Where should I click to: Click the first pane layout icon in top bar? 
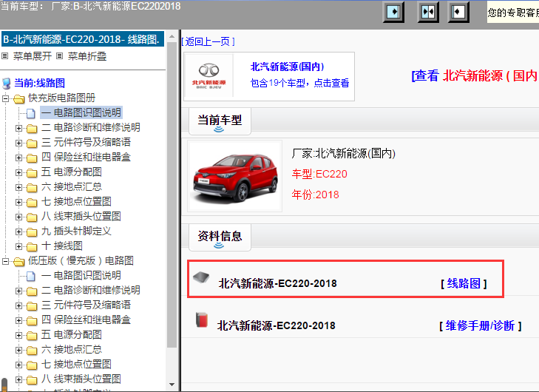pos(393,12)
